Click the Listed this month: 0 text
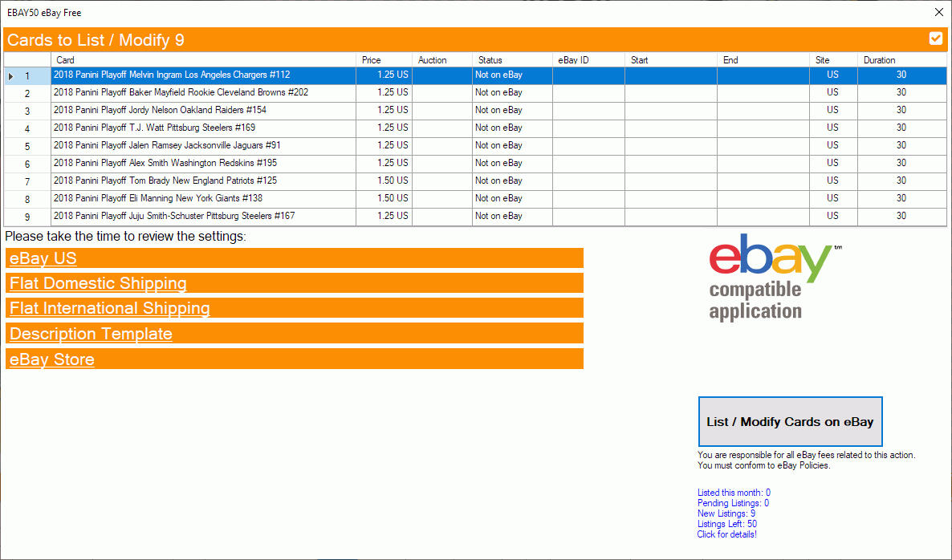Screen dimensions: 952x560 click(x=734, y=493)
